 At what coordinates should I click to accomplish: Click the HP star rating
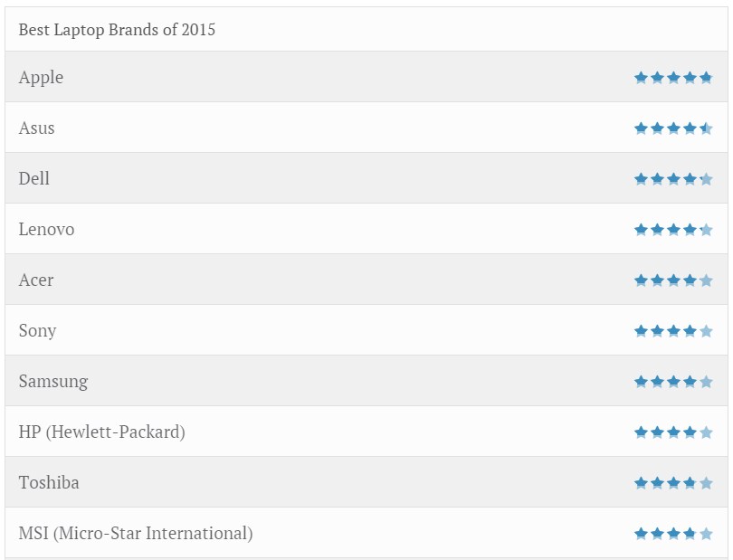coord(673,432)
